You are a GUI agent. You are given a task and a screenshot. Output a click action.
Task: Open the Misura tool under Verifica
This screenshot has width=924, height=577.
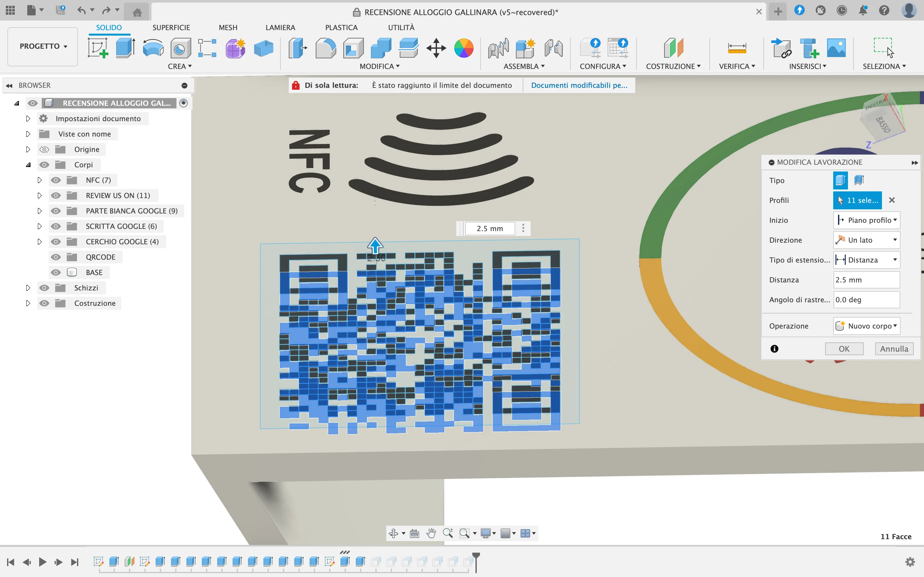(x=737, y=48)
